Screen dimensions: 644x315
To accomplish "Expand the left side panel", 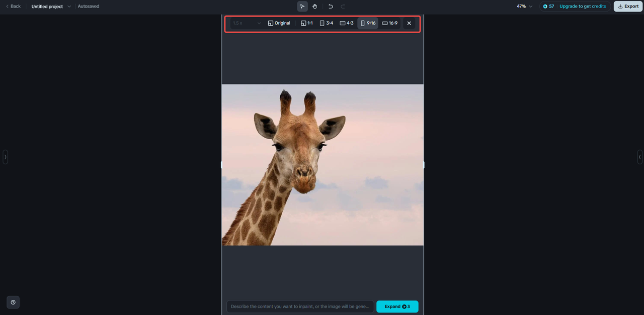I will coord(6,157).
